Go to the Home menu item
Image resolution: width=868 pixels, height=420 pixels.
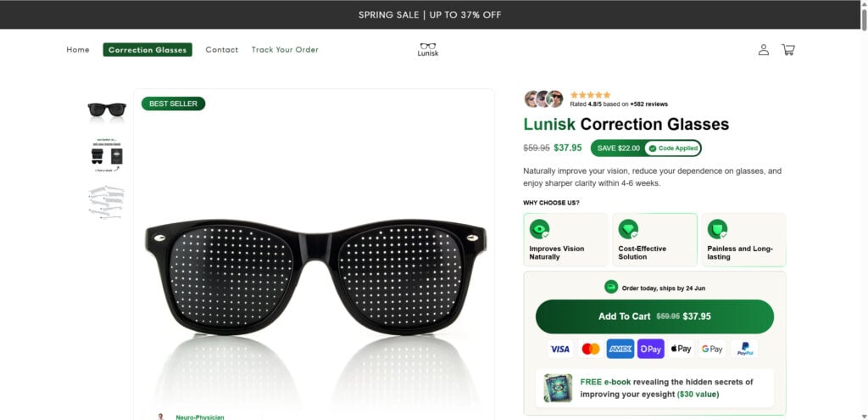point(78,50)
